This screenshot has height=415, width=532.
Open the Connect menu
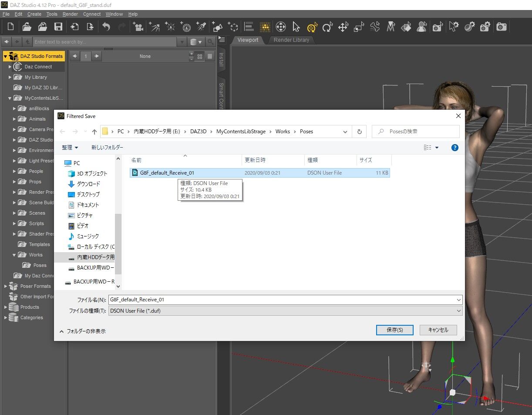coord(92,14)
